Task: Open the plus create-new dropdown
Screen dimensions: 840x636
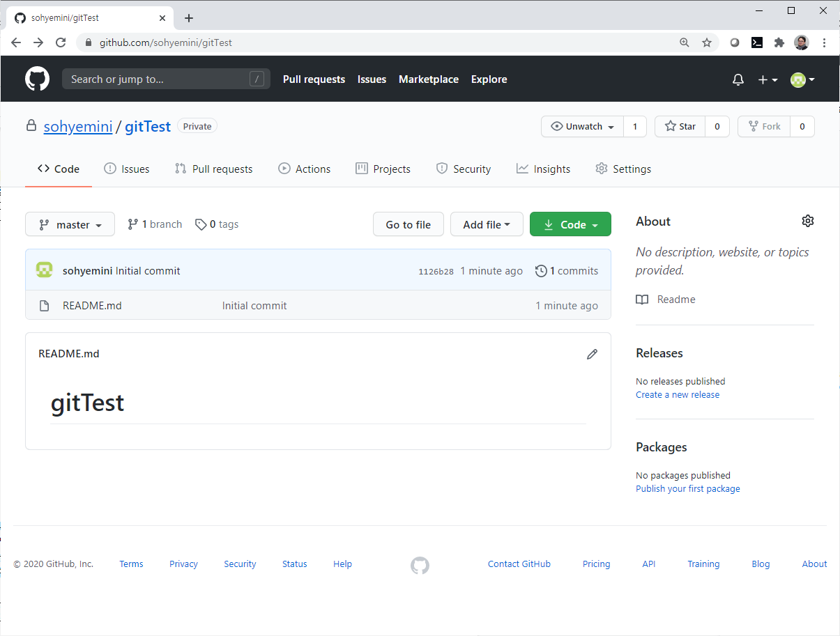Action: (x=768, y=79)
